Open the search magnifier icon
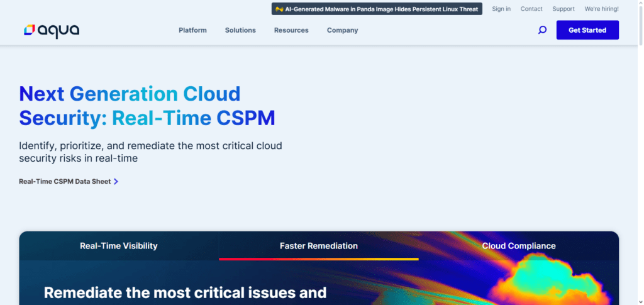Screen dimensions: 644x305 click(542, 30)
